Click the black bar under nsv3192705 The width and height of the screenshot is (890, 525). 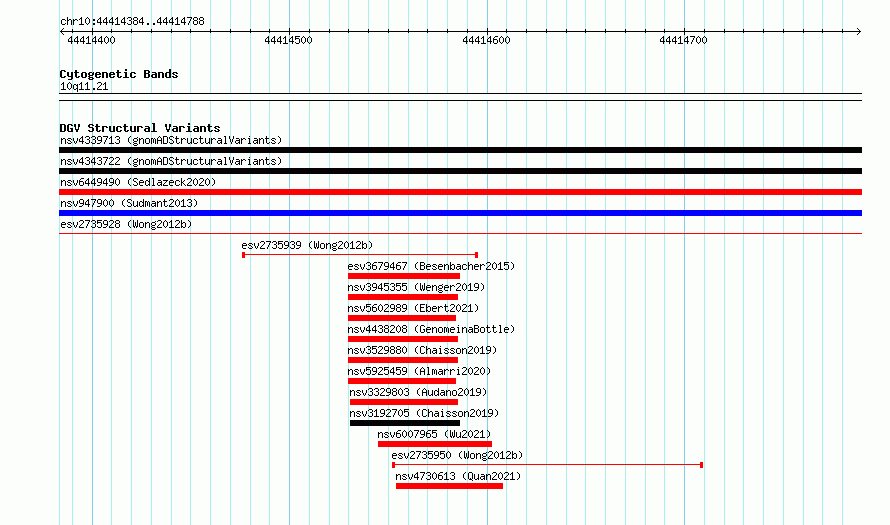coord(405,423)
